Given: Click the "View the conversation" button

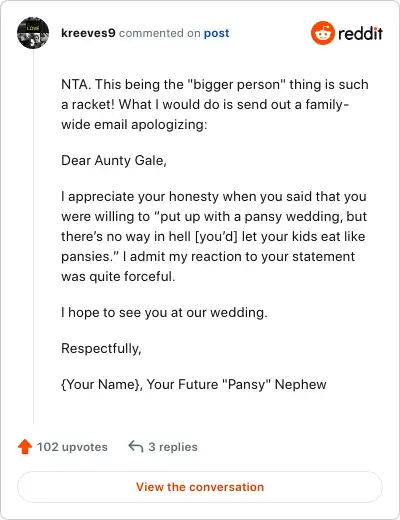Looking at the screenshot, I should click(200, 487).
